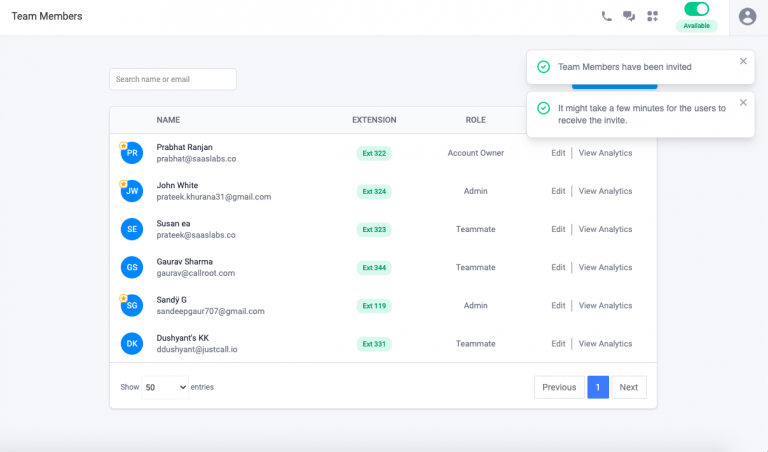This screenshot has height=452, width=768.
Task: Go to the Next page
Action: [x=628, y=387]
